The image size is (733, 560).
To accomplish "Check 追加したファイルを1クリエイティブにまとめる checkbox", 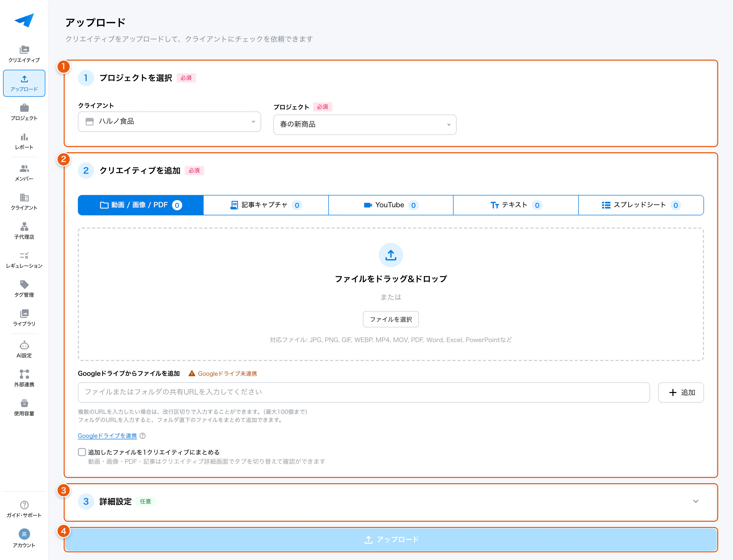I will [x=82, y=452].
